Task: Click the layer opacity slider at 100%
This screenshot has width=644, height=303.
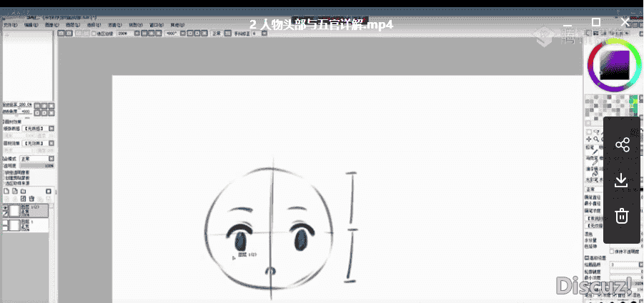Action: (x=36, y=166)
